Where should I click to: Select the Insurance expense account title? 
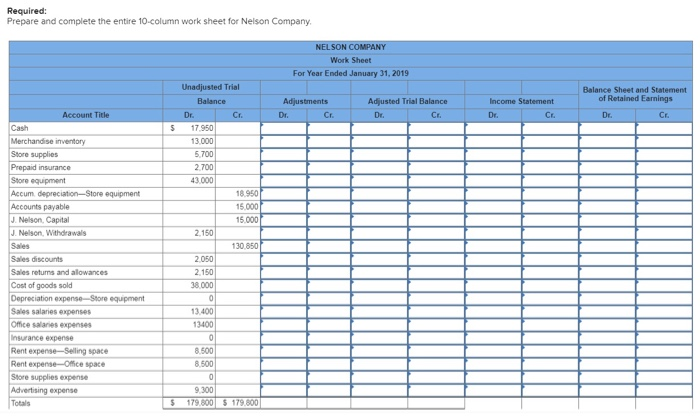(42, 338)
